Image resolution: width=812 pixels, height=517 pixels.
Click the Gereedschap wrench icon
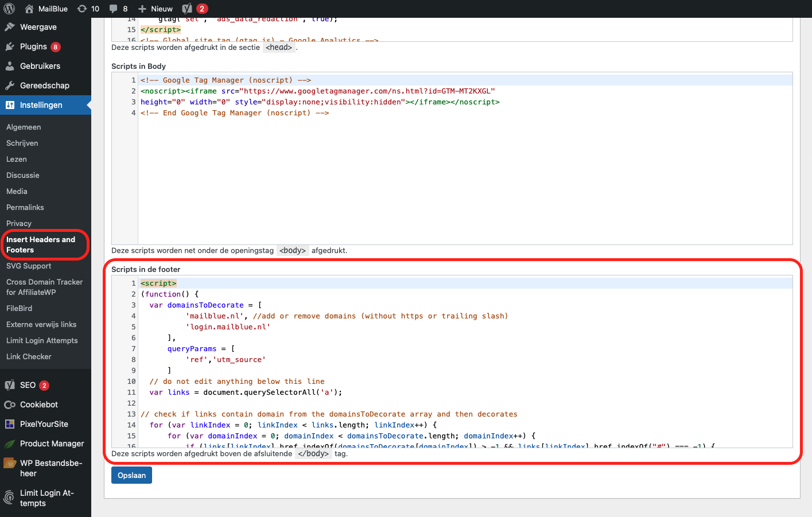(10, 85)
